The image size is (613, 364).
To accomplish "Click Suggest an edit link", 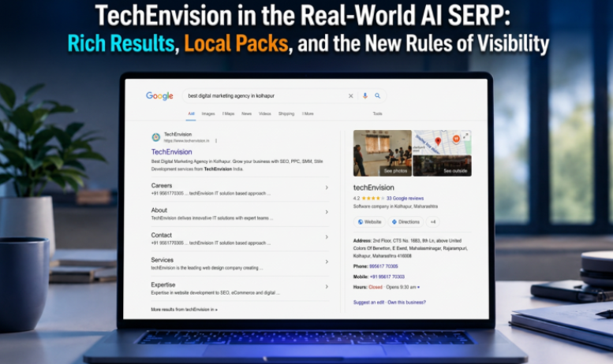I will coord(368,303).
